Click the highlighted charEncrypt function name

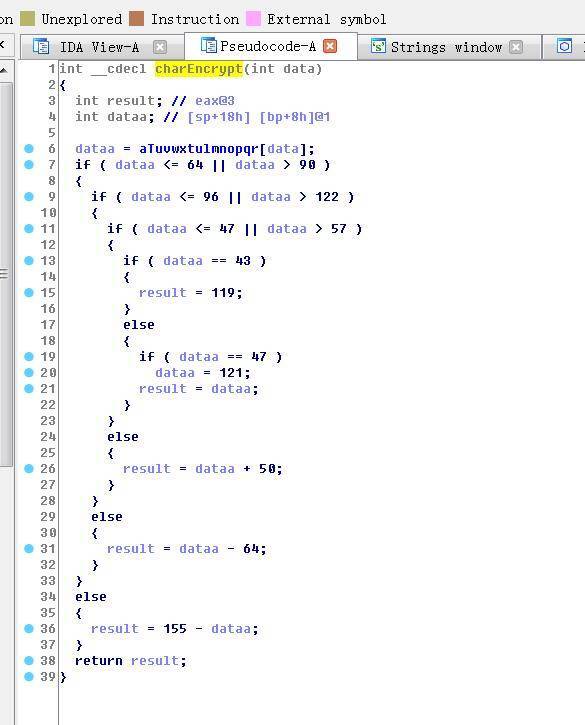pyautogui.click(x=199, y=69)
